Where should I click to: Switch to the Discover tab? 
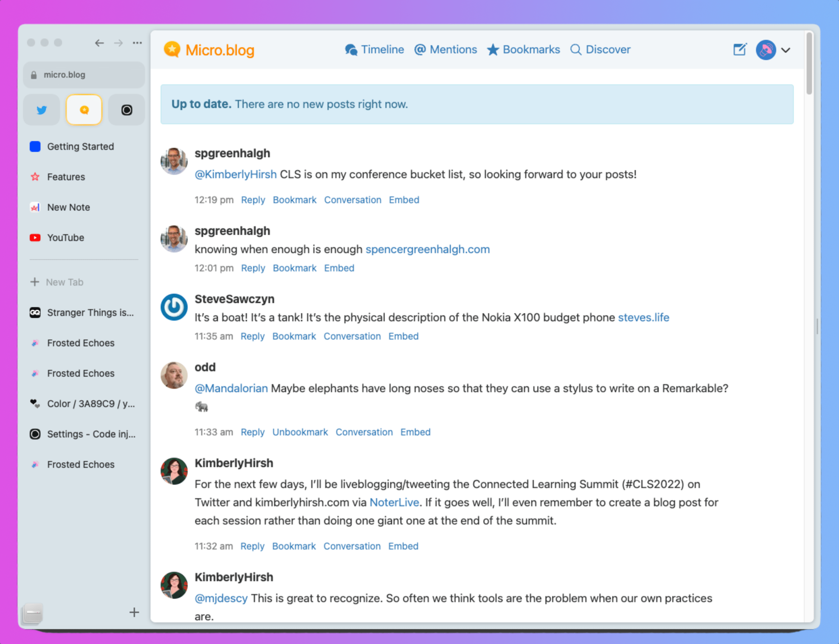click(600, 50)
